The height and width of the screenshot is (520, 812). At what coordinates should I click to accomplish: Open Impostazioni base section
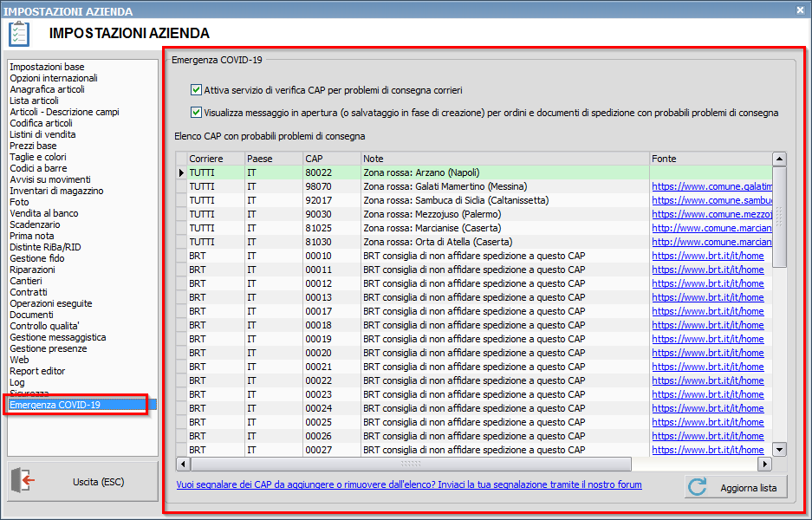(47, 67)
